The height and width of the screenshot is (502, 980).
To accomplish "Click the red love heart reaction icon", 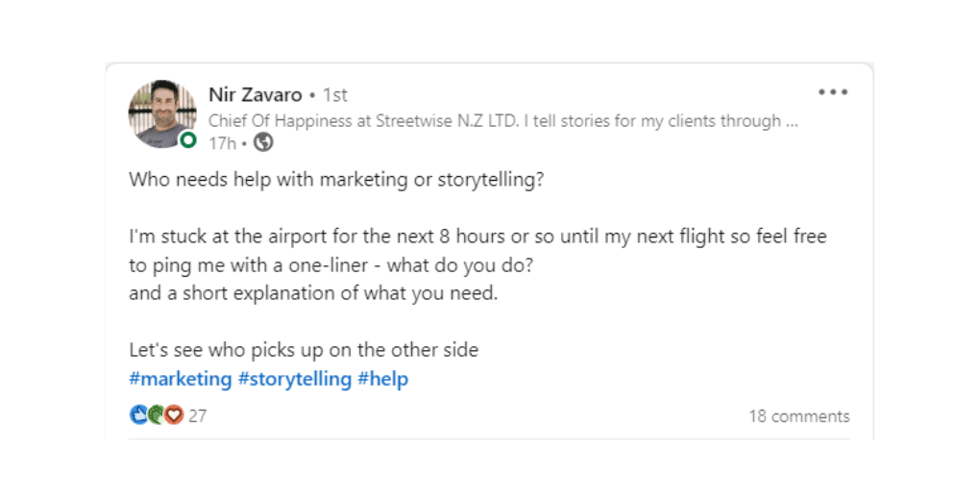I will coord(173,415).
